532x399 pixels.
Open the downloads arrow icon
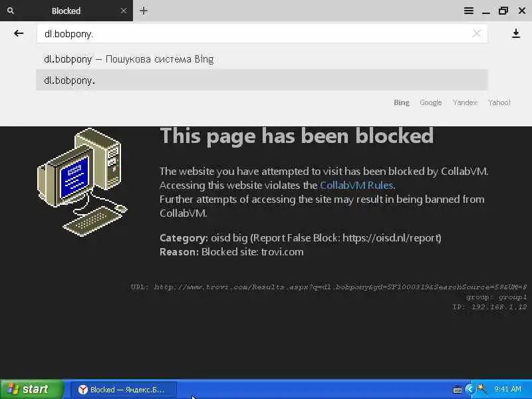pos(516,33)
